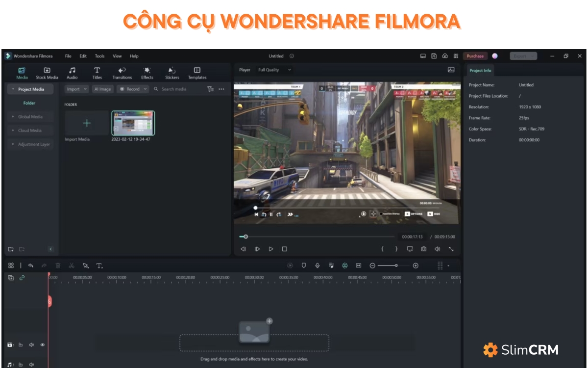Click the user account avatar
This screenshot has width=588, height=368.
(495, 56)
